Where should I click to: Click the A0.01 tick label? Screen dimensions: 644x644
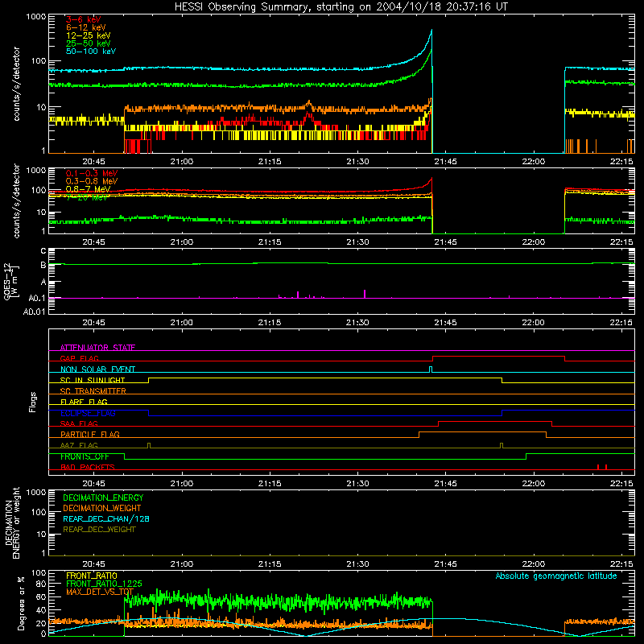click(35, 312)
